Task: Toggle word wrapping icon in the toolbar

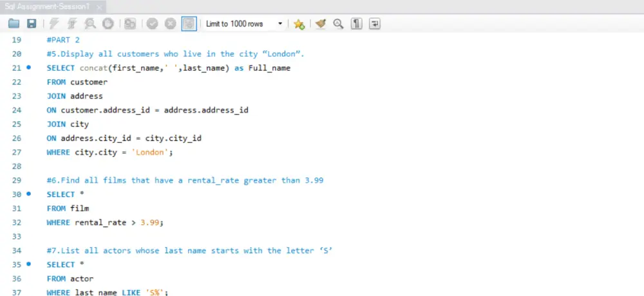Action: [375, 24]
